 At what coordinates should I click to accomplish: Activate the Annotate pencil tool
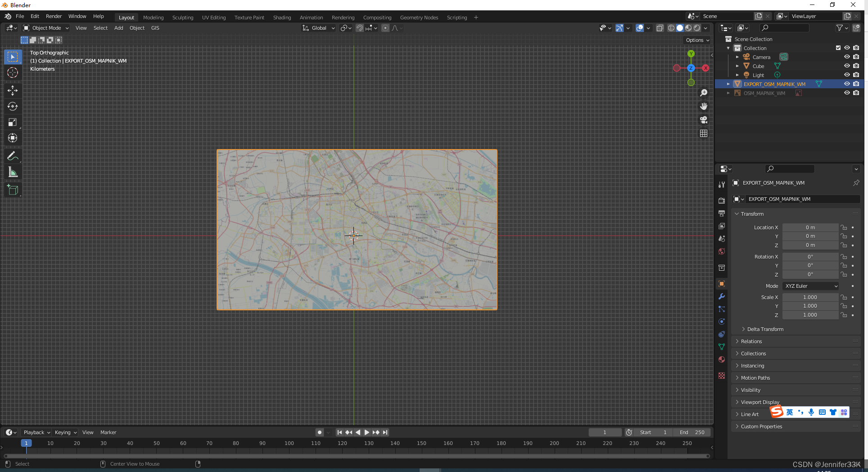tap(13, 156)
